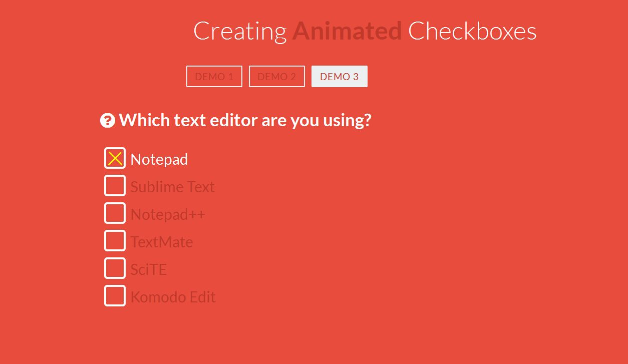This screenshot has height=364, width=628.
Task: Click the word 'Checkboxes' in the title
Action: (472, 31)
